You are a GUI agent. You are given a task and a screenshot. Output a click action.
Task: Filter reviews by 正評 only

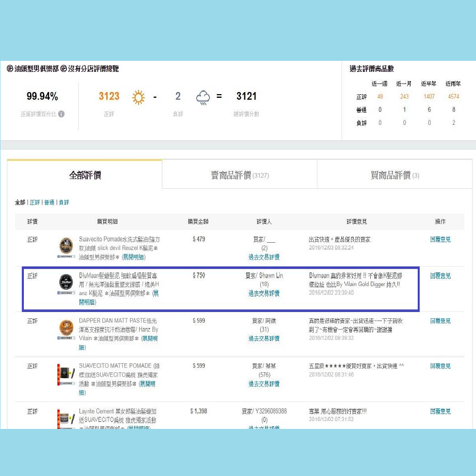[x=34, y=203]
